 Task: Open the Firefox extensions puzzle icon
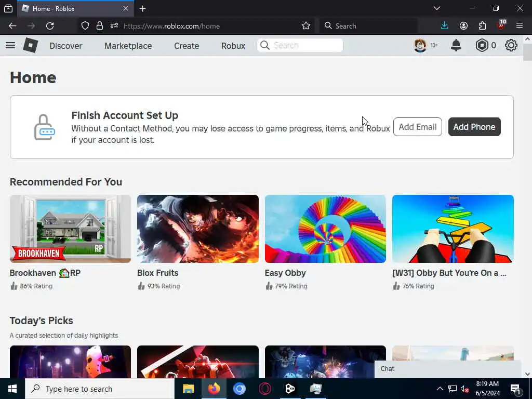(x=482, y=26)
